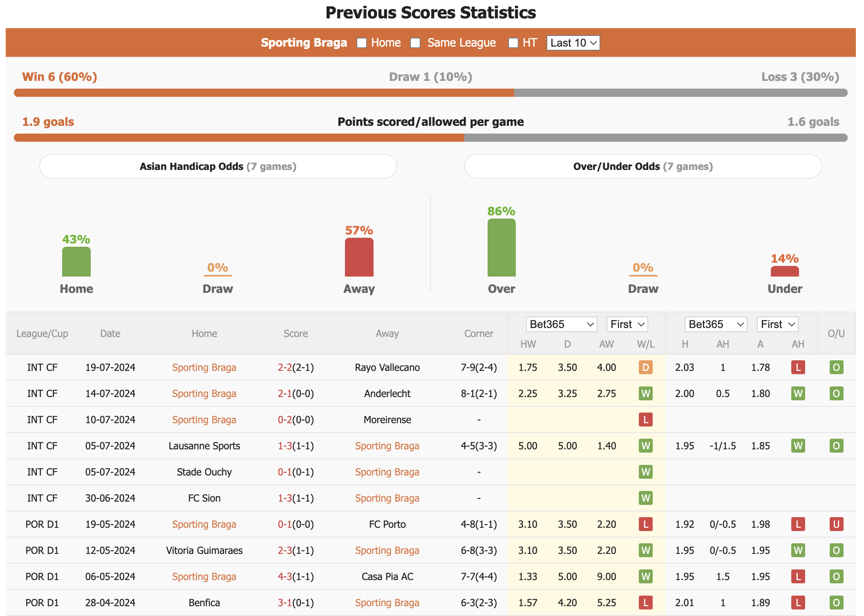Click the red 57% Away bar

click(x=359, y=257)
